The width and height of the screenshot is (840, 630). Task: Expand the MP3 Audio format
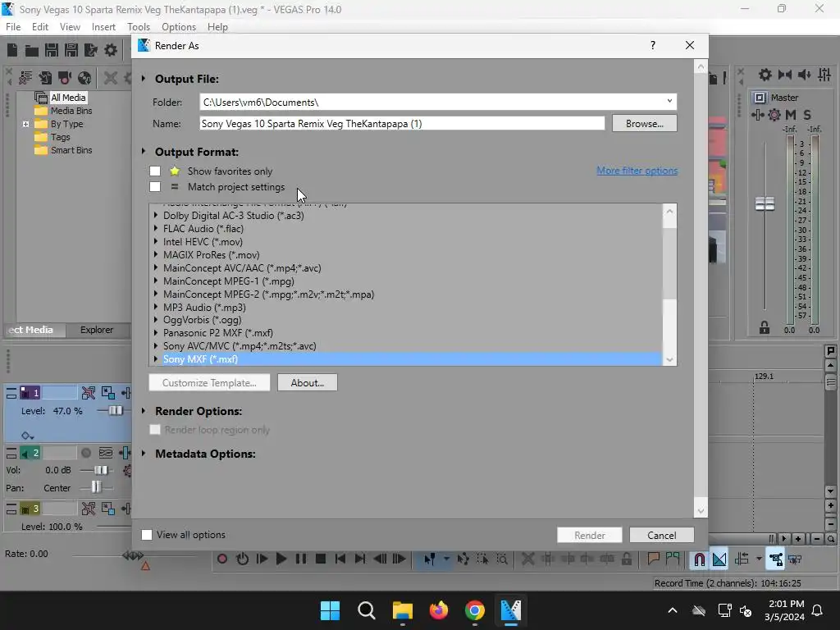tap(155, 307)
